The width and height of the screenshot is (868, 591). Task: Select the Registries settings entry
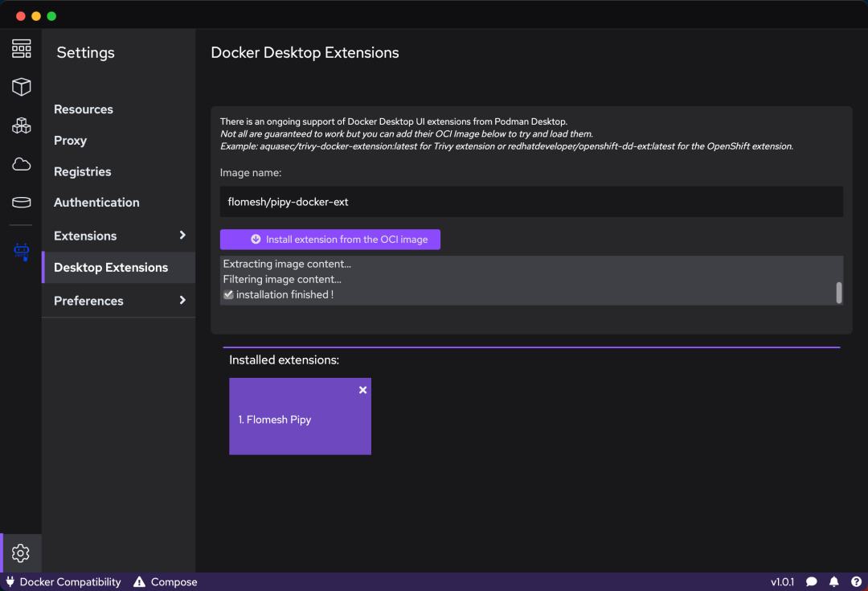(83, 171)
